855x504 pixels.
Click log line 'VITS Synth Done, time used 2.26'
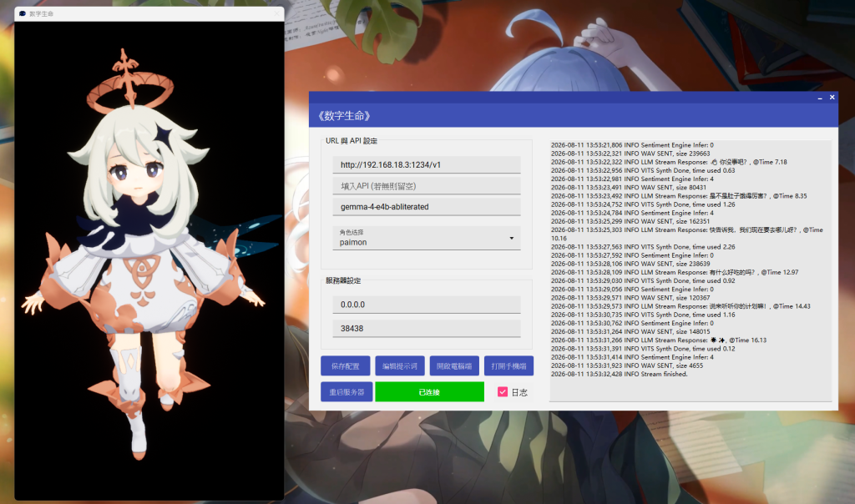[x=643, y=247]
